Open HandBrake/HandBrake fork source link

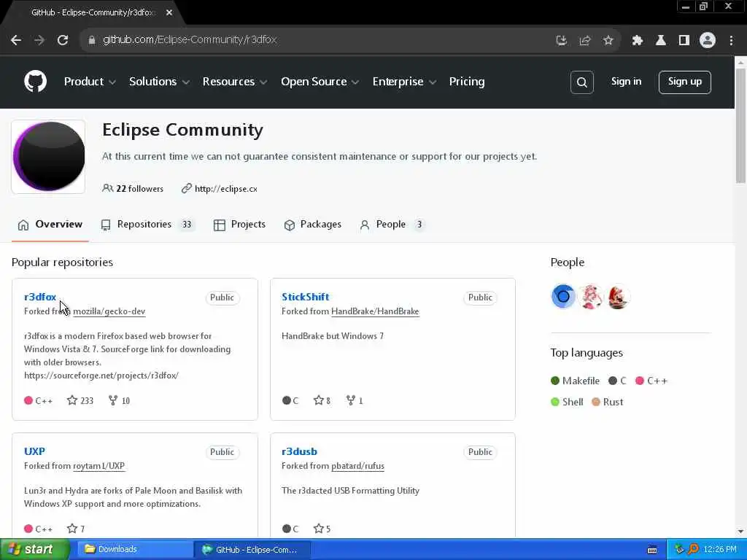(375, 311)
